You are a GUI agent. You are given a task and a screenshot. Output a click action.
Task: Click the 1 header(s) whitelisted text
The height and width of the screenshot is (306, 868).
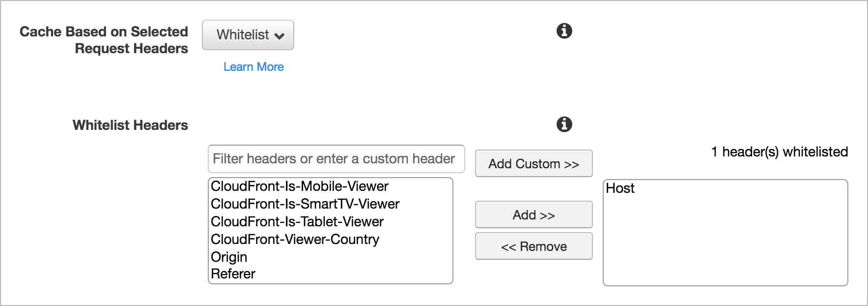click(780, 152)
